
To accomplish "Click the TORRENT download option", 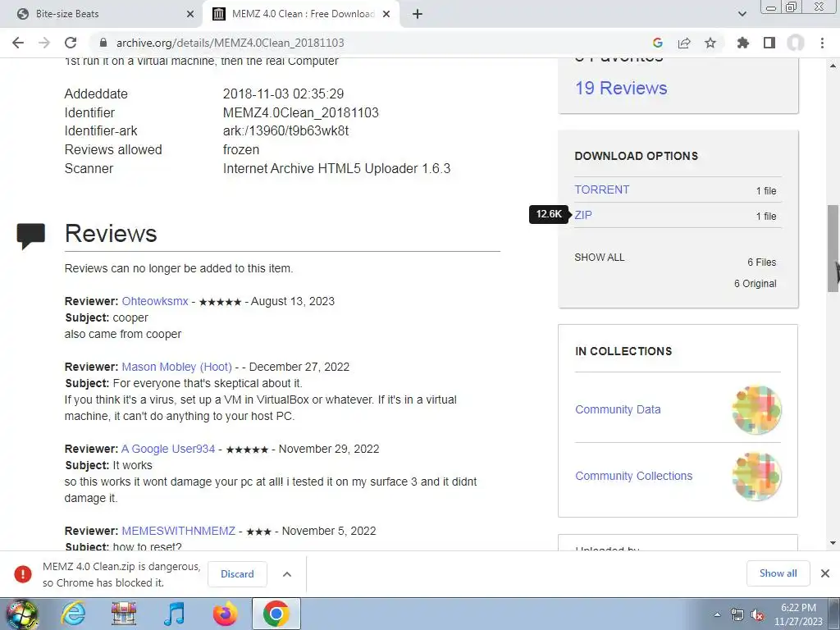I will coord(601,189).
